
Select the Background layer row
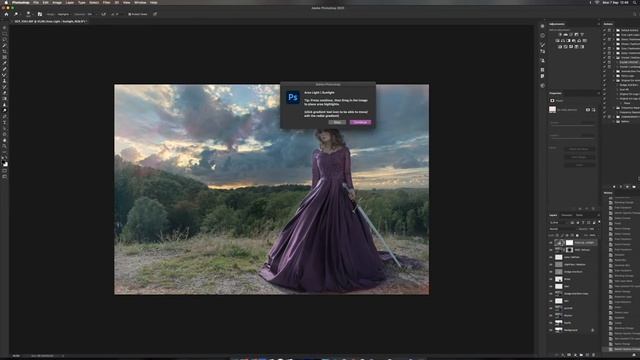tap(572, 330)
